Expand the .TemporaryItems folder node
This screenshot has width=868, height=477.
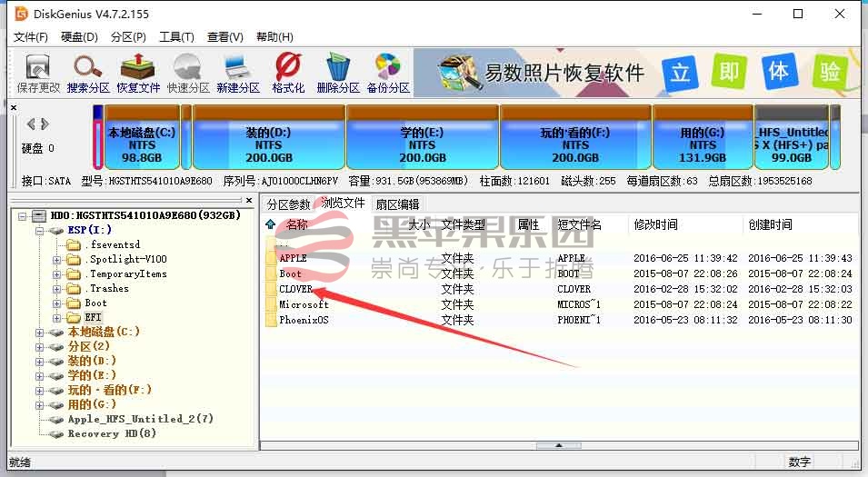coord(56,274)
